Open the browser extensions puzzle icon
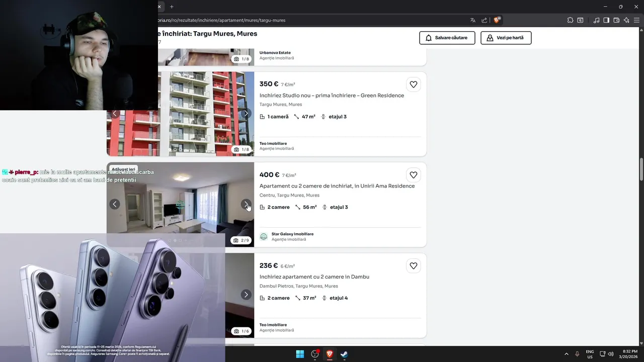Screen dimensions: 644x362 click(570, 20)
